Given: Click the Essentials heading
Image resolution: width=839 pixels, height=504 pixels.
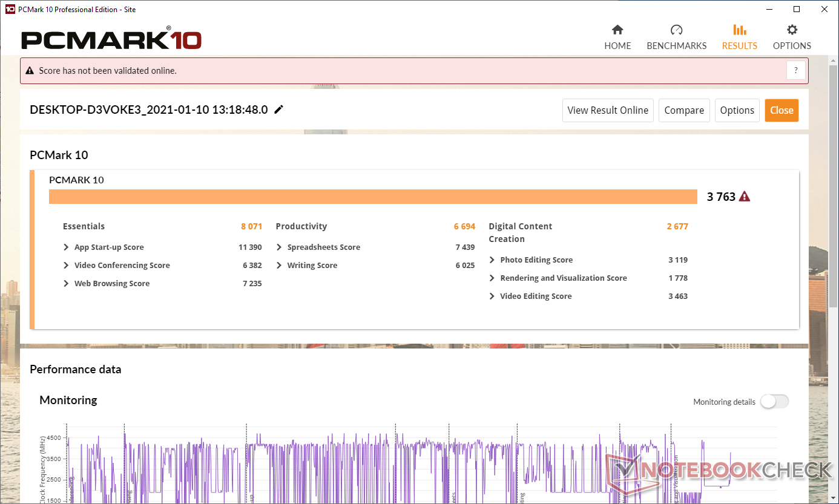Looking at the screenshot, I should click(x=84, y=226).
